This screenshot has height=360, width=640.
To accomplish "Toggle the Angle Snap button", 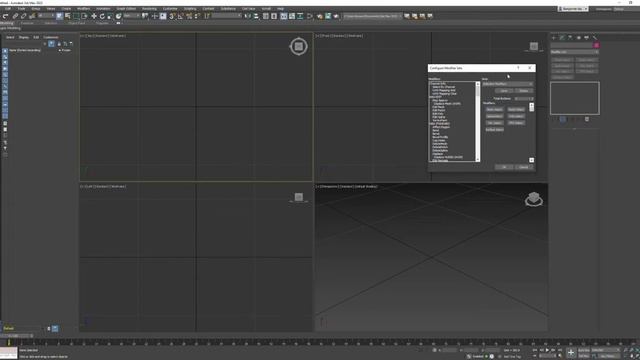I will coord(180,16).
